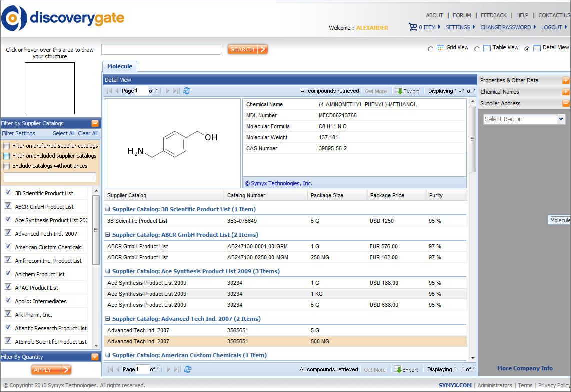Click the discoverygate logo

click(x=63, y=18)
